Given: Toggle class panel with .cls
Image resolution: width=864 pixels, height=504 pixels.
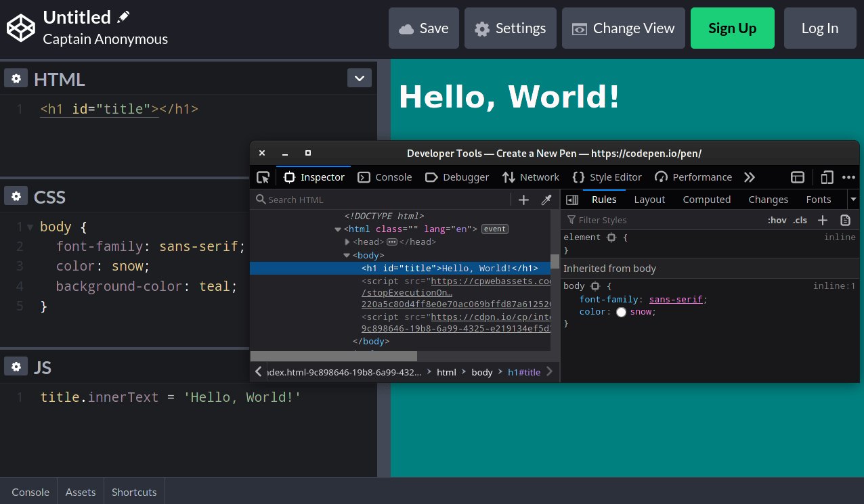Looking at the screenshot, I should pyautogui.click(x=800, y=220).
